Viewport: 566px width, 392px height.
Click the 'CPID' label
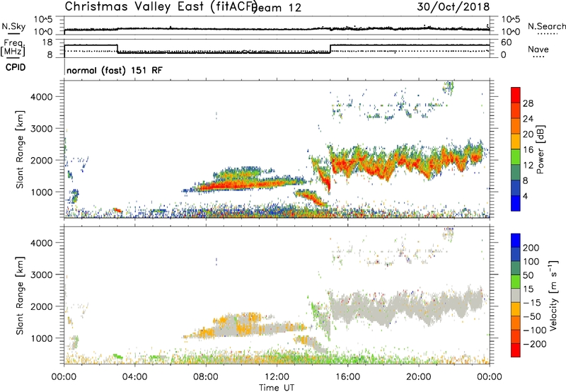point(16,67)
